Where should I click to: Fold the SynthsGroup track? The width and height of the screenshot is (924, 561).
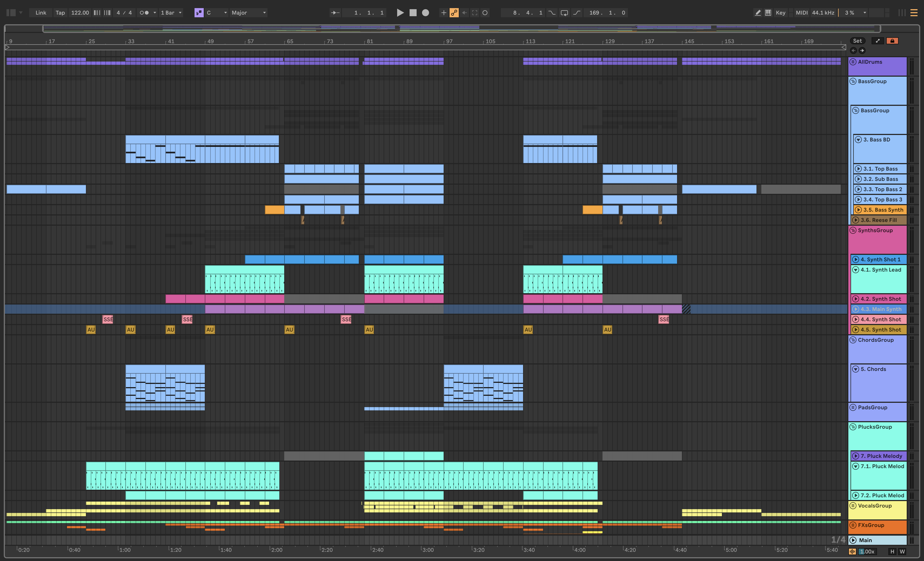pos(853,231)
